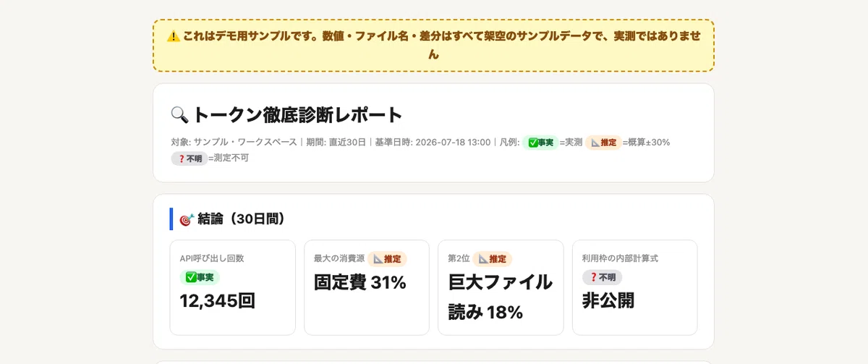Click 事実 badge under API呼び出し回数
Viewport: 868px width, 364px height.
tap(200, 277)
